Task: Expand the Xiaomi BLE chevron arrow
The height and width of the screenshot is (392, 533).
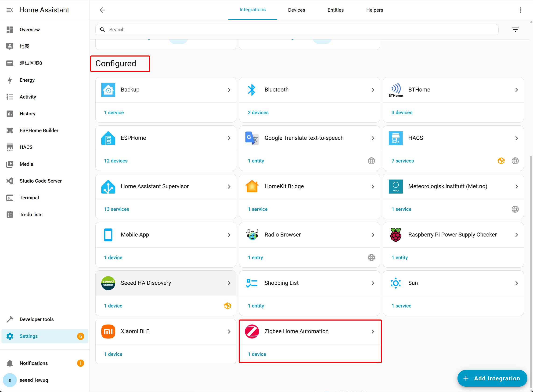Action: click(x=229, y=332)
